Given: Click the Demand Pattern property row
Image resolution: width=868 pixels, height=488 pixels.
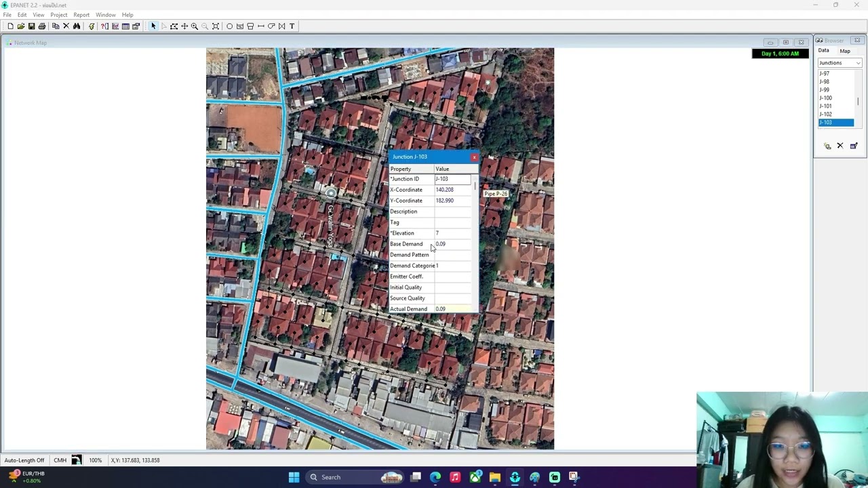Looking at the screenshot, I should [430, 255].
